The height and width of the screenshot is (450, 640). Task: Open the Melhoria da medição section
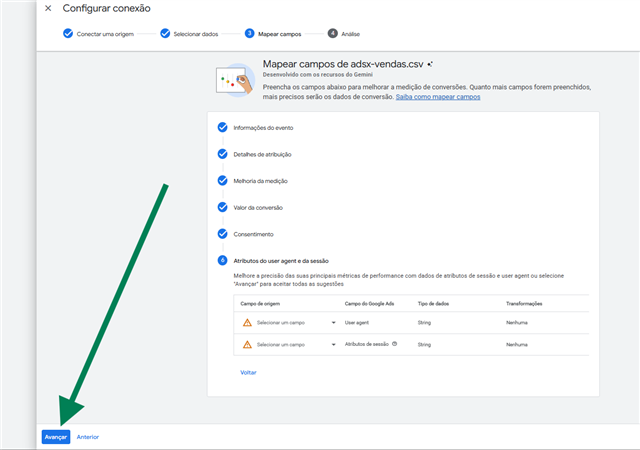pos(260,181)
